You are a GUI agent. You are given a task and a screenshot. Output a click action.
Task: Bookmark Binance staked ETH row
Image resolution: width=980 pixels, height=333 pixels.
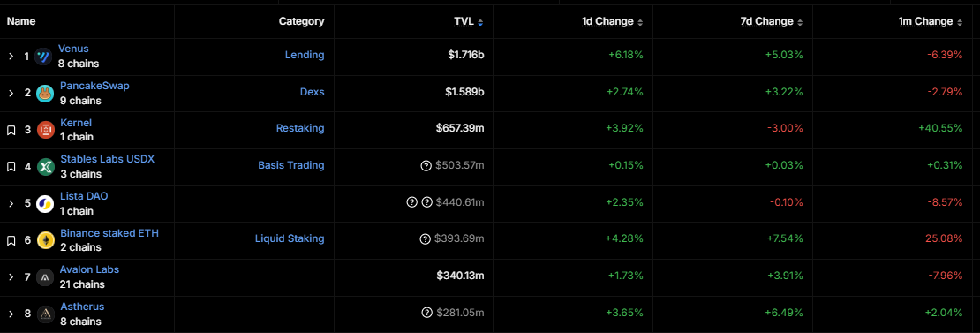click(x=11, y=240)
